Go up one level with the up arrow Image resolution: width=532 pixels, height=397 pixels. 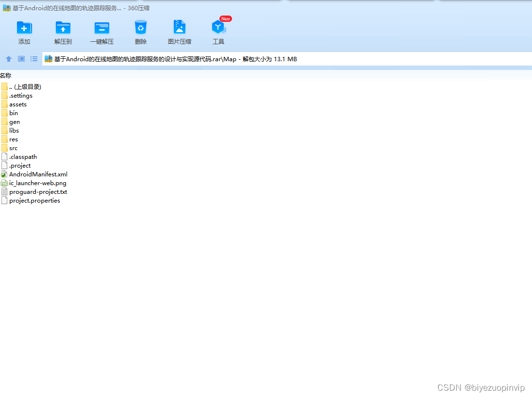tap(9, 59)
